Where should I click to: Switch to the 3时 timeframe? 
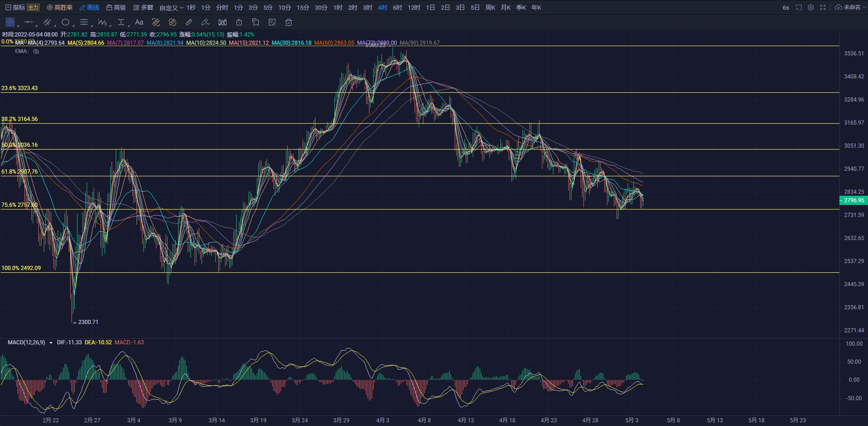[x=367, y=7]
